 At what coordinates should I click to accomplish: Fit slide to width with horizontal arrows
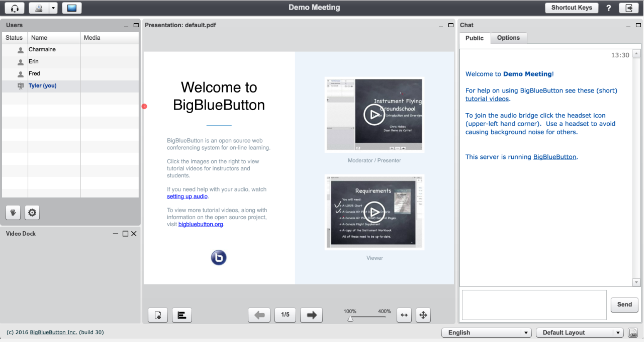pos(404,315)
